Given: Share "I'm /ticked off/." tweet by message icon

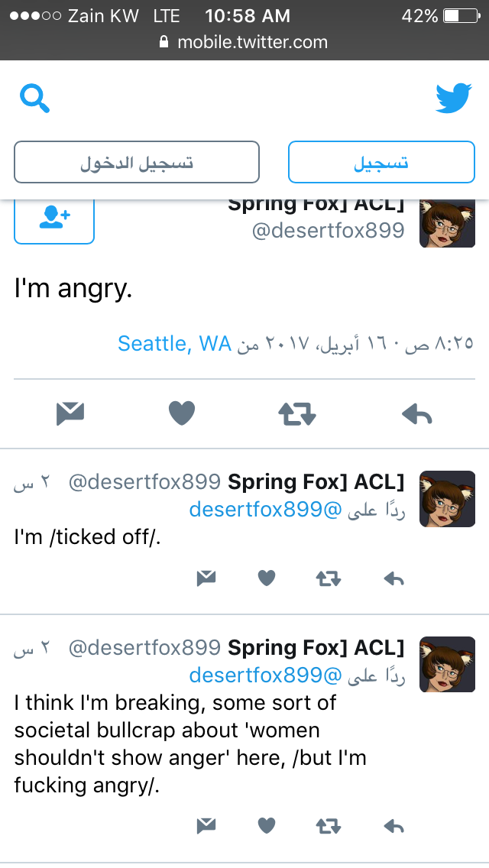Looking at the screenshot, I should click(x=206, y=578).
